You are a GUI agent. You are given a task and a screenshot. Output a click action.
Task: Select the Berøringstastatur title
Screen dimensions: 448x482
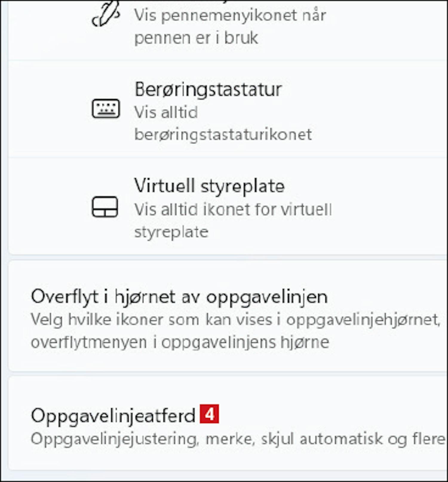coord(208,89)
